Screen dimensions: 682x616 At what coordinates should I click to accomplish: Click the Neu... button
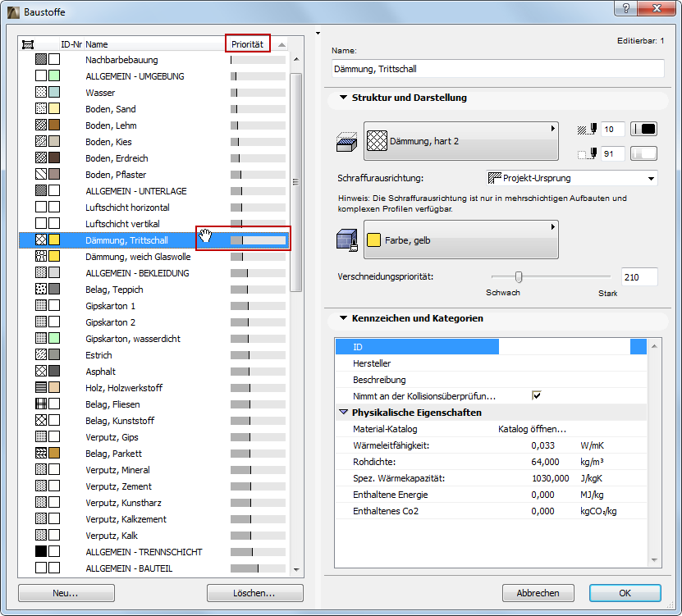point(66,593)
